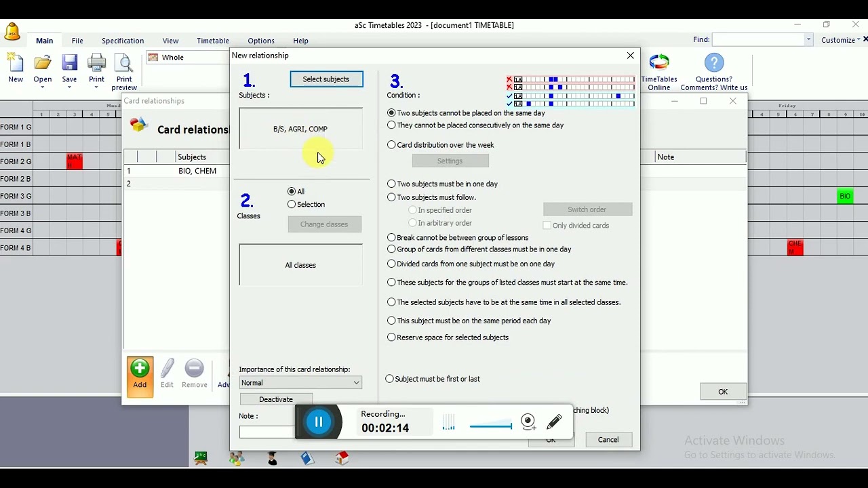The width and height of the screenshot is (868, 488).
Task: Open the Options menu
Action: pos(261,41)
